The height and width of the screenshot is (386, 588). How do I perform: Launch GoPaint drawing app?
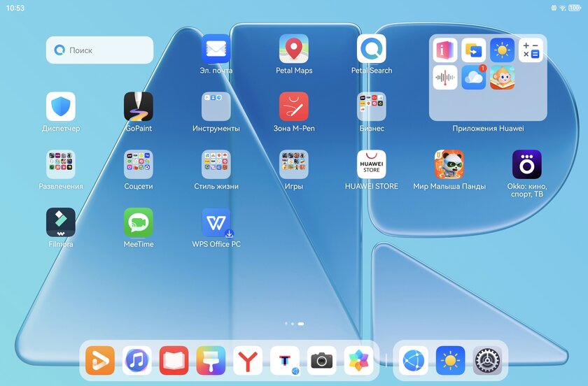[139, 106]
